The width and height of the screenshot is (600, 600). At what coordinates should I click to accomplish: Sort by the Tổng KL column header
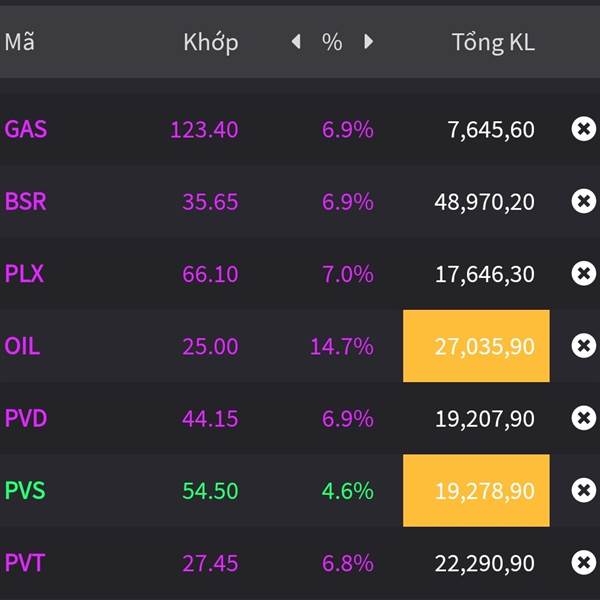click(x=492, y=42)
